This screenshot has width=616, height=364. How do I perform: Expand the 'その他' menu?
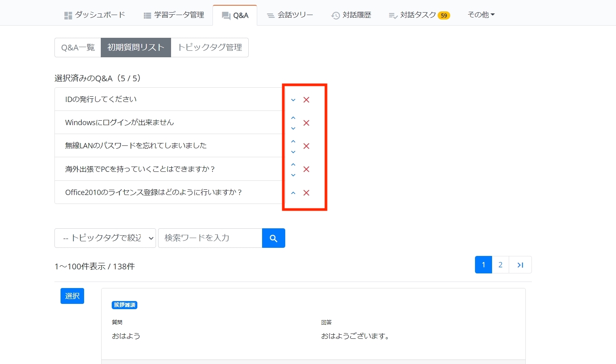click(x=481, y=15)
